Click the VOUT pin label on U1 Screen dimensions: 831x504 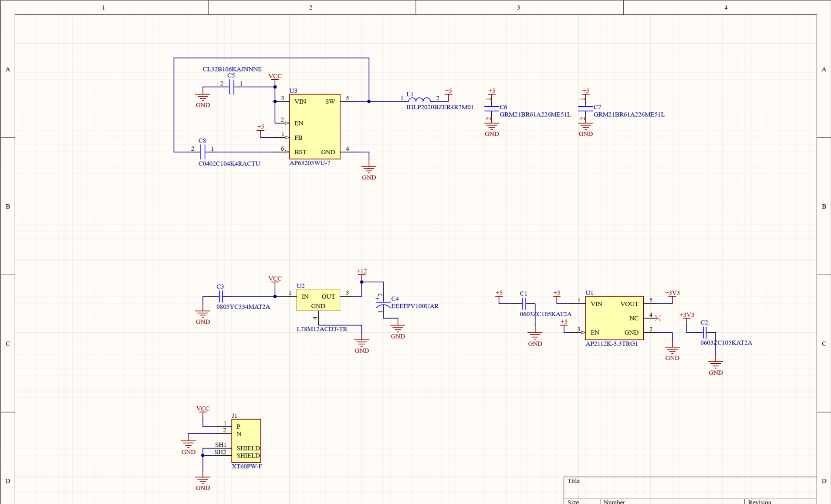(x=629, y=304)
